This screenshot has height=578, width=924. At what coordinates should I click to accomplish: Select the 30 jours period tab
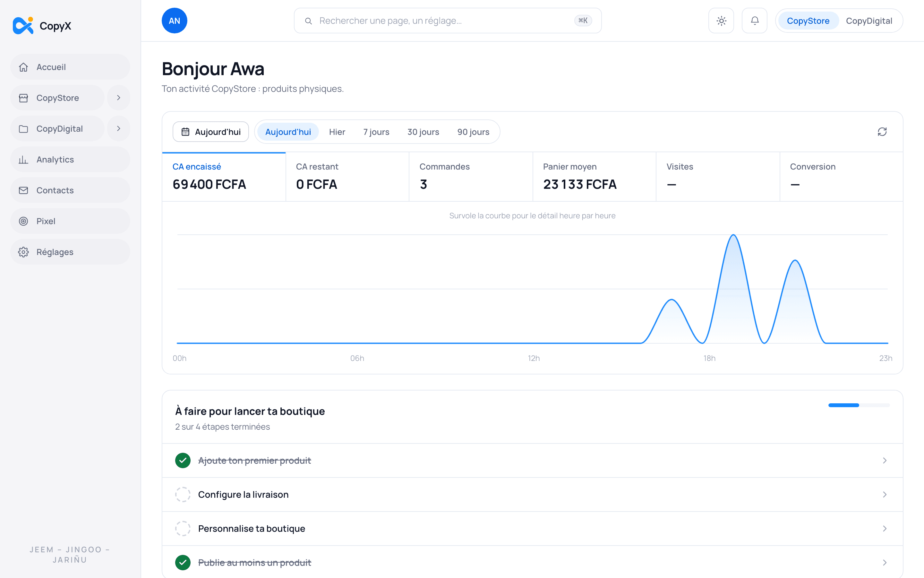click(x=423, y=132)
